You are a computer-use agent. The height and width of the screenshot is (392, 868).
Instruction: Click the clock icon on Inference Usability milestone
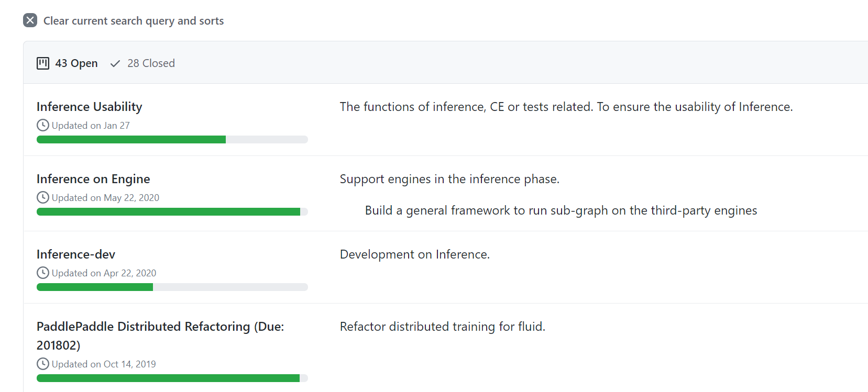click(42, 125)
